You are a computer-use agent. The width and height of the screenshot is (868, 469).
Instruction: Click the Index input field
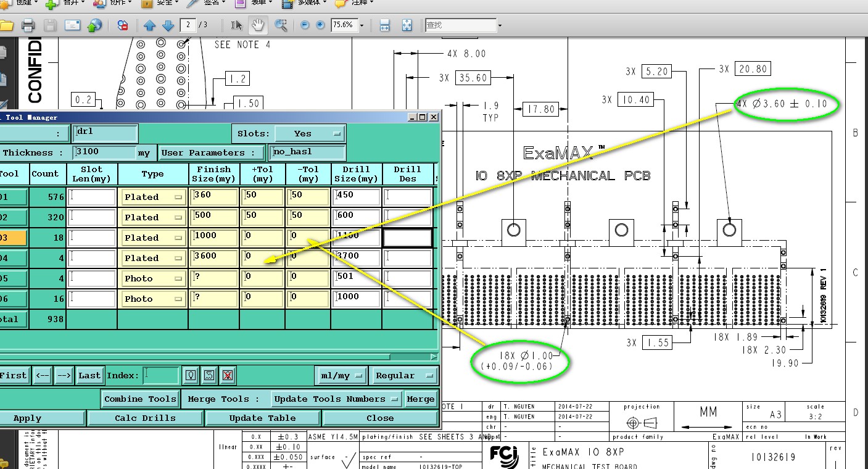point(161,375)
